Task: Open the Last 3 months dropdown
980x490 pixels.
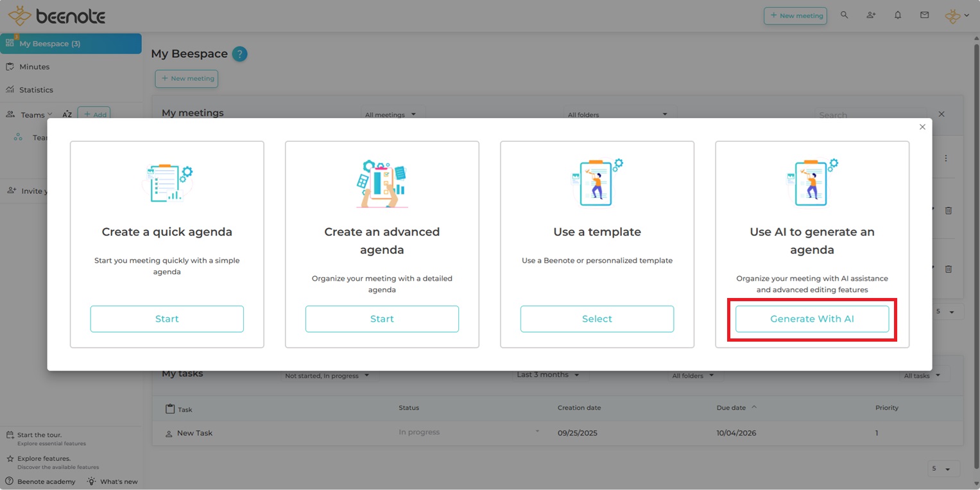Action: pos(549,375)
